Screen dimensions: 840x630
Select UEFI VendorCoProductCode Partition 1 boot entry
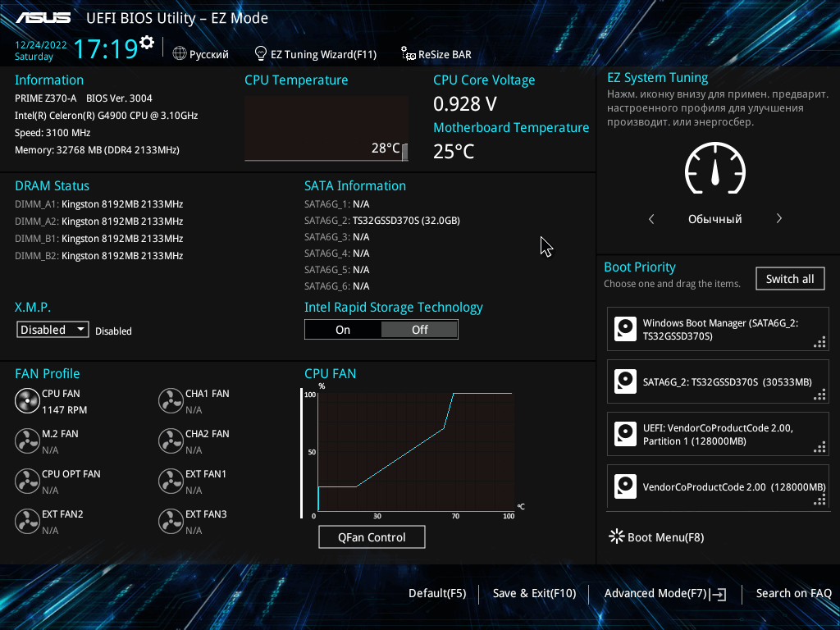(718, 434)
